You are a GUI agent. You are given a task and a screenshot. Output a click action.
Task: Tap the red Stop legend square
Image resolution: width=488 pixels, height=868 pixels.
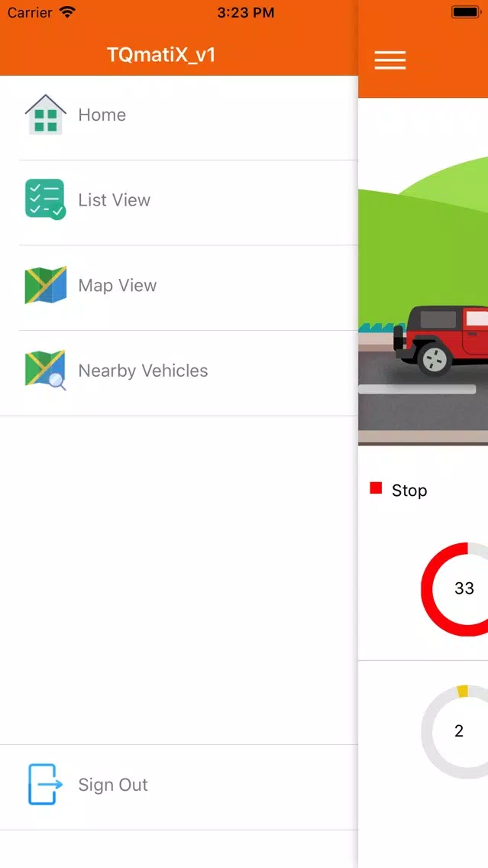coord(376,487)
